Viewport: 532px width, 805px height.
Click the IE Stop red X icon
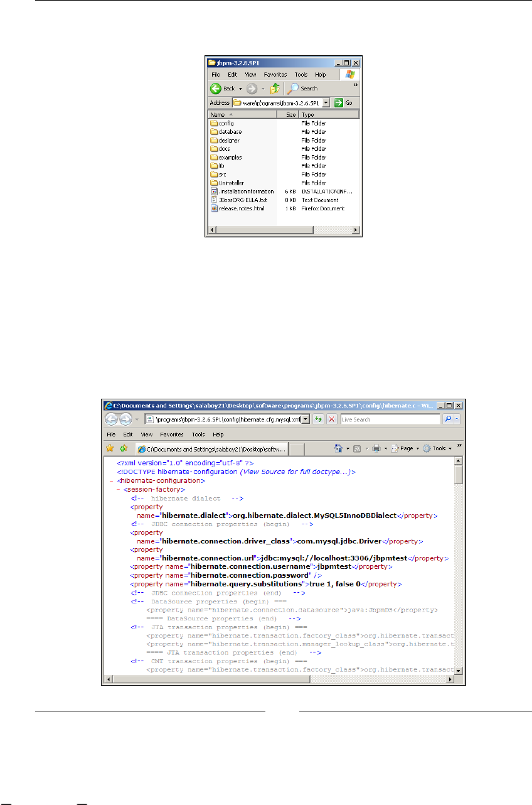click(332, 419)
